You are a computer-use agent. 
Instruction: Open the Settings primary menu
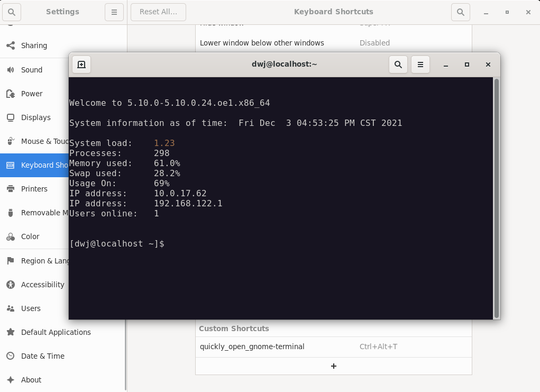pyautogui.click(x=114, y=12)
